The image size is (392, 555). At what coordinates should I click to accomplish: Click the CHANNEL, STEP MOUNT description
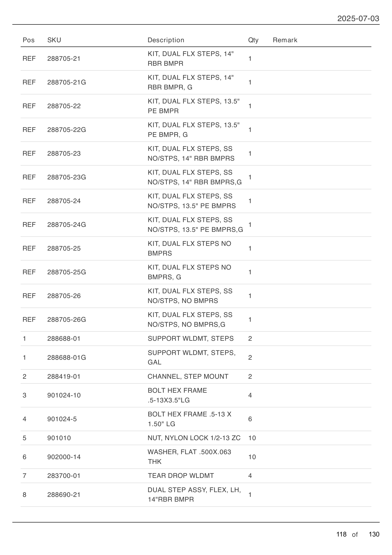coord(188,376)
